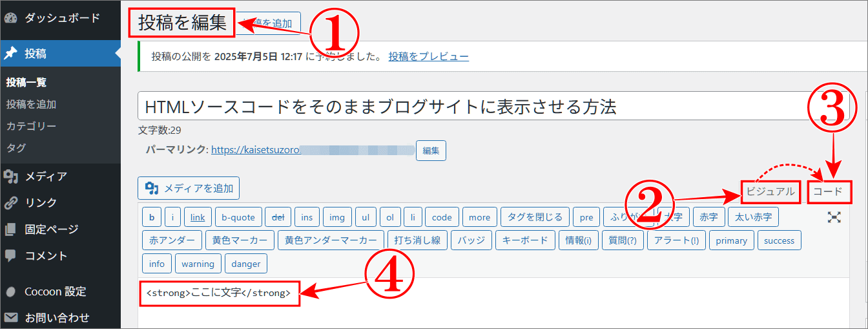This screenshot has width=868, height=329.
Task: Apply 赤アンダー red underline quicktag
Action: [172, 240]
